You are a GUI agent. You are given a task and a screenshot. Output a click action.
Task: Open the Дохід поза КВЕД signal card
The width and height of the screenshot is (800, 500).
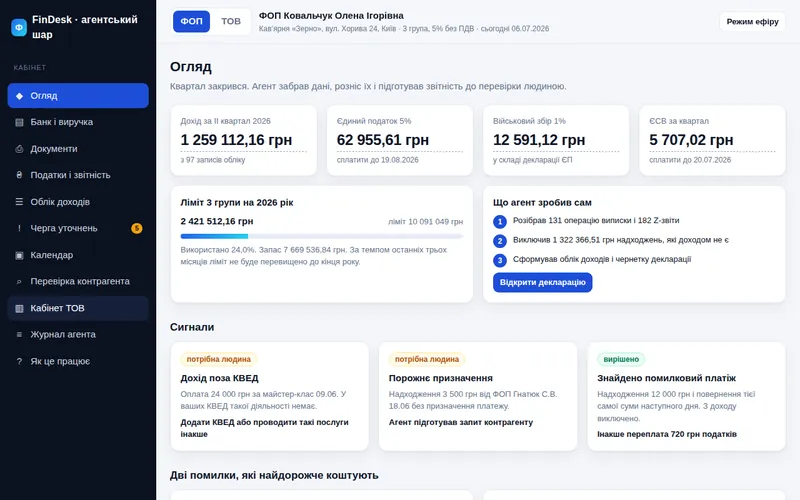click(x=269, y=396)
